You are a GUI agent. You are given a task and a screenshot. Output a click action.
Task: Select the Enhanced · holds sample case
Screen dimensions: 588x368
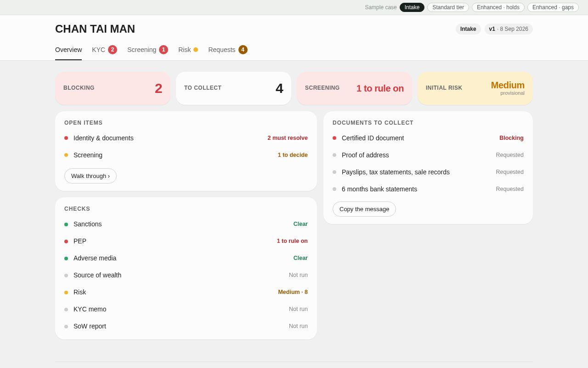click(x=498, y=7)
